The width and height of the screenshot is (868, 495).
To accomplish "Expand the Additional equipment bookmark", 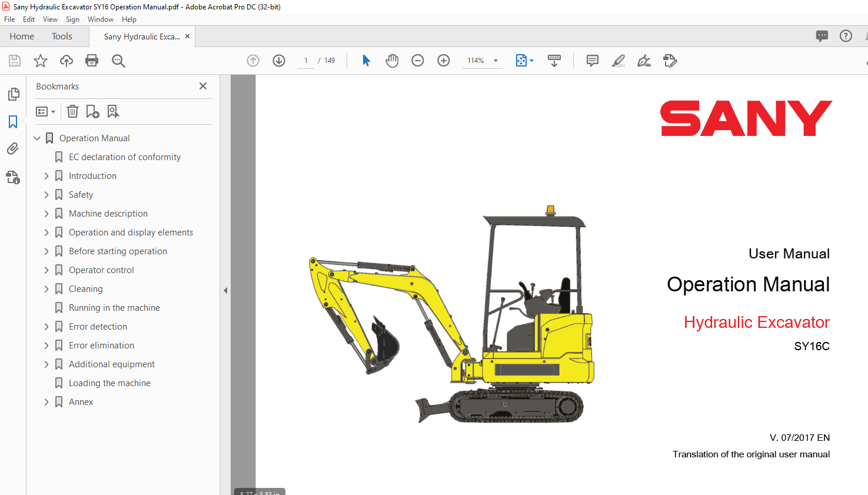I will (x=46, y=364).
